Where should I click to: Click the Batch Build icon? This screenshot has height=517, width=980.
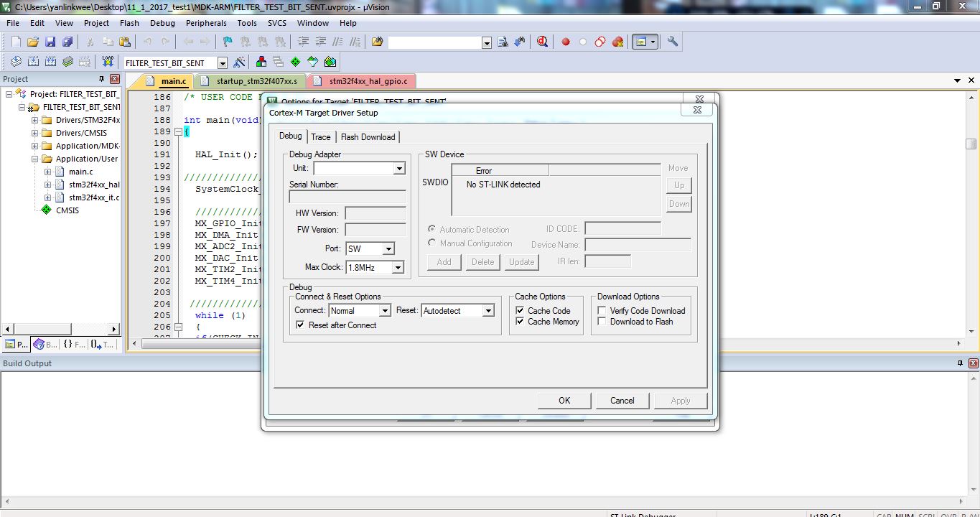[x=67, y=62]
